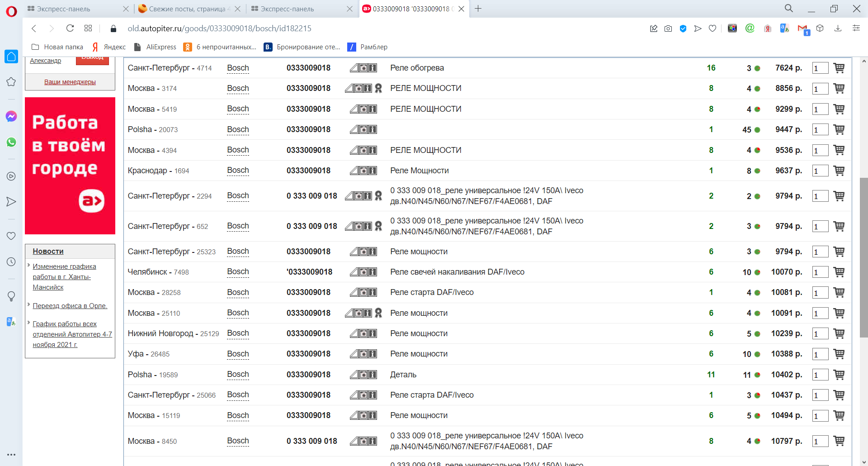Click the award badge in the Москва 25110 row
Screen dimensions: 868x466
[378, 313]
